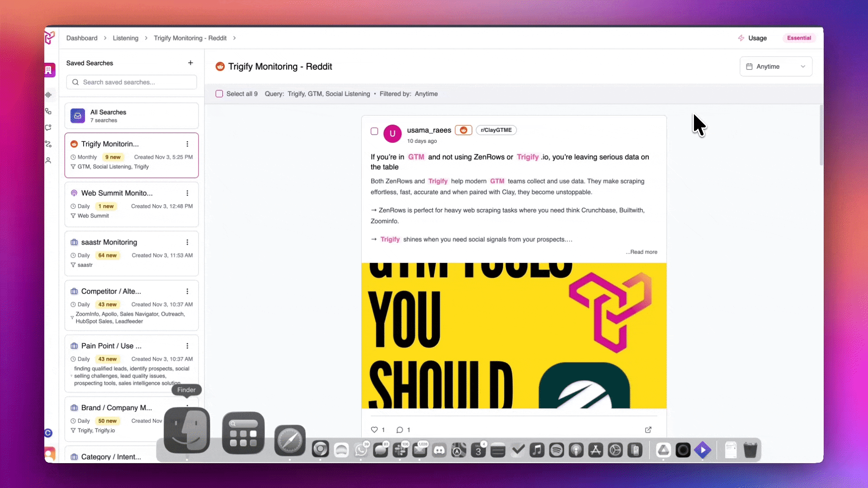Click the building icon in the left sidebar
Viewport: 868px width, 488px height.
49,70
